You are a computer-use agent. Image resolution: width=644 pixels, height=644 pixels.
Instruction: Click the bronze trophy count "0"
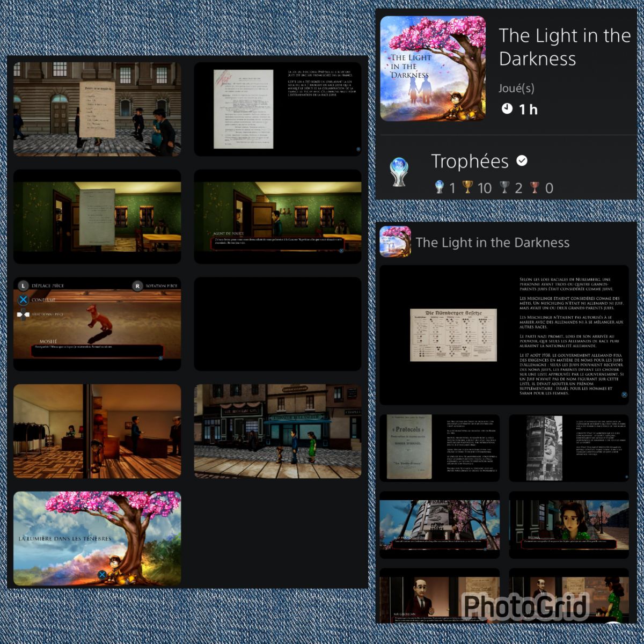pos(549,188)
